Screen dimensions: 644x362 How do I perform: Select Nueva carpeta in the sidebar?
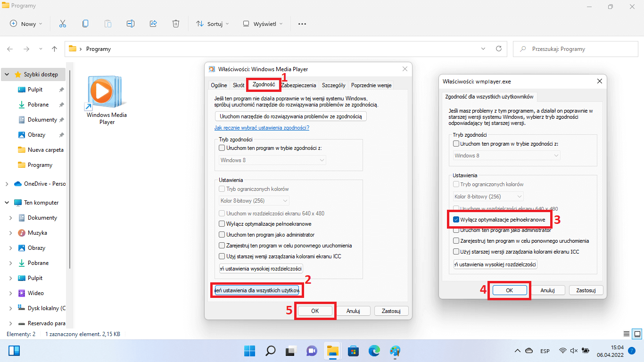40,150
